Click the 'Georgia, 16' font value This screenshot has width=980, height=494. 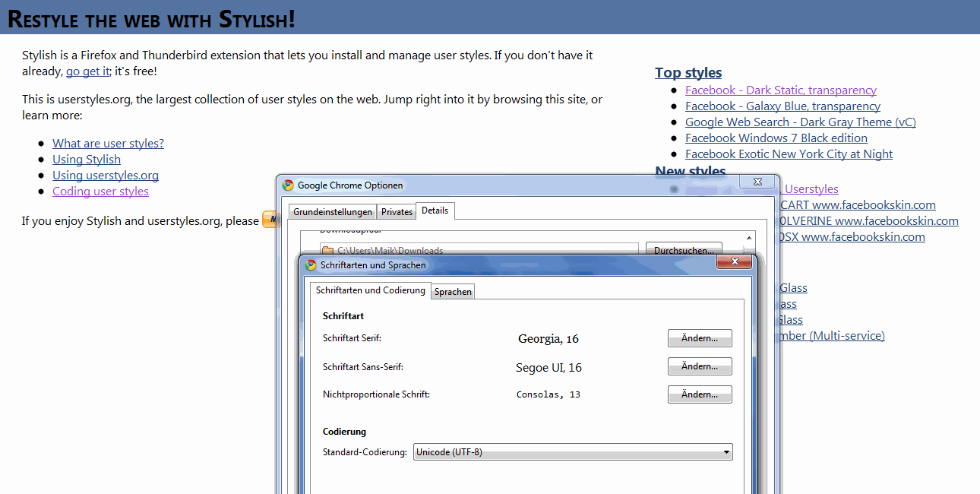(548, 339)
